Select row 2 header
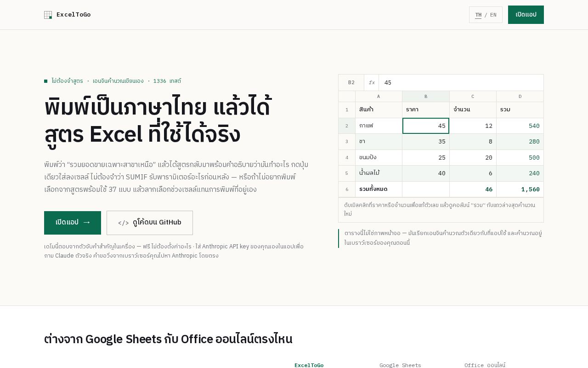588x368 pixels. 347,126
